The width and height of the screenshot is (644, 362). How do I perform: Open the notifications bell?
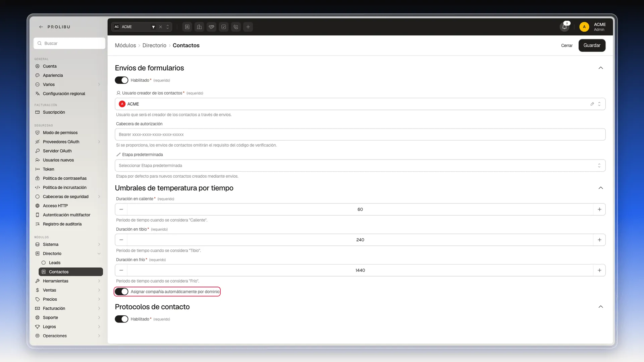point(565,27)
